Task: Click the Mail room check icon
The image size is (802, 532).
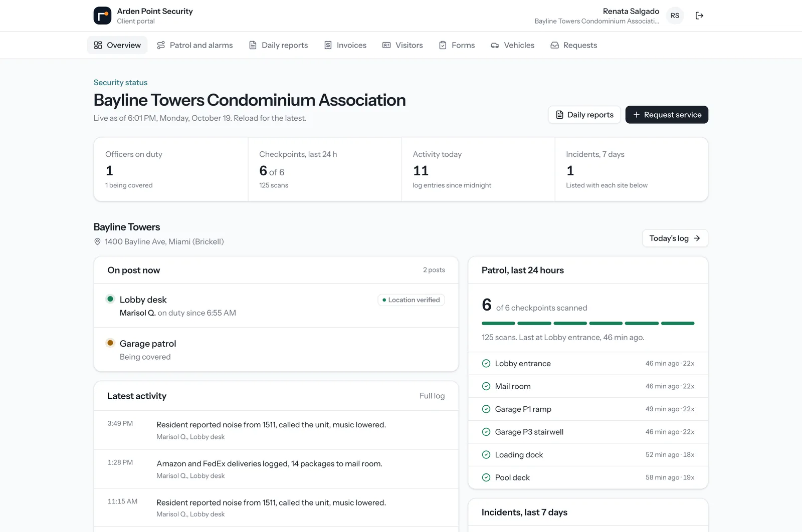Action: tap(486, 386)
